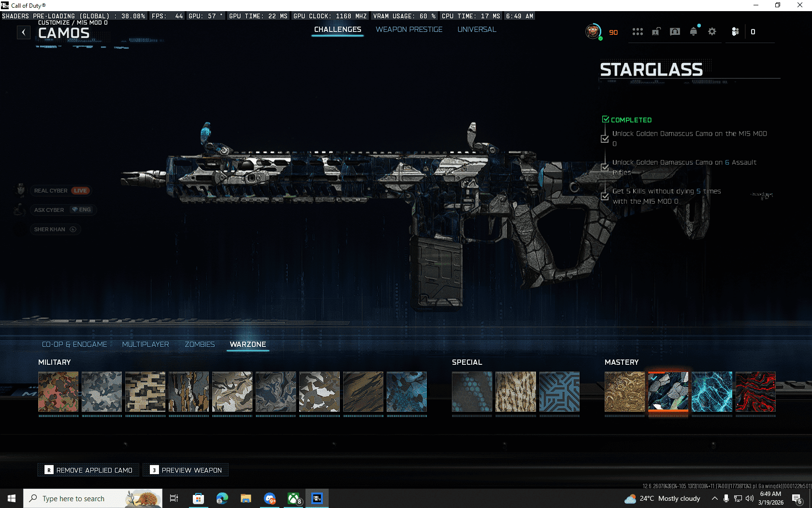The image size is (812, 508).
Task: Select the red-black mastery camo swatch
Action: pos(755,392)
